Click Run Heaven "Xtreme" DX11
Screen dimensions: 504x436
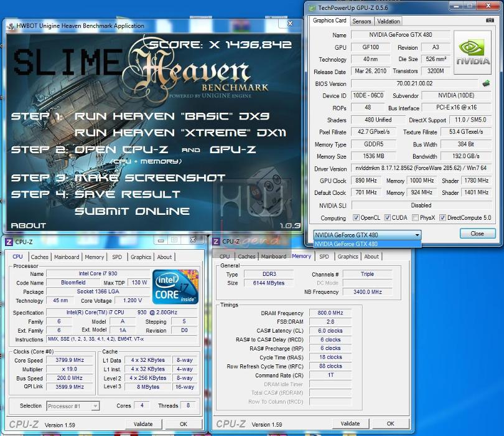pyautogui.click(x=180, y=133)
